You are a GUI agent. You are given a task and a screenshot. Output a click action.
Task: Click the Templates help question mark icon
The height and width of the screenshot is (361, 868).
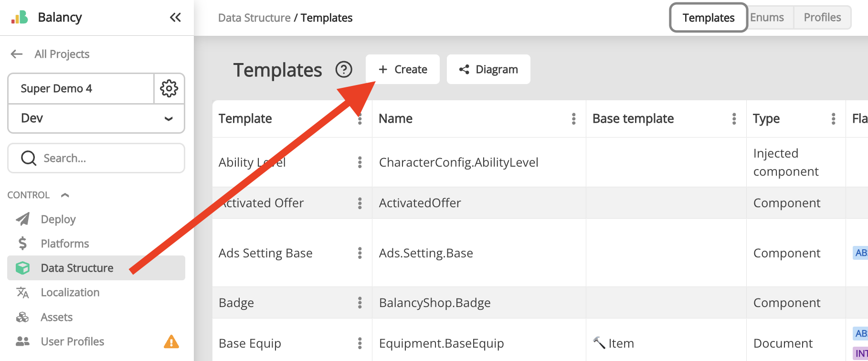pyautogui.click(x=344, y=70)
